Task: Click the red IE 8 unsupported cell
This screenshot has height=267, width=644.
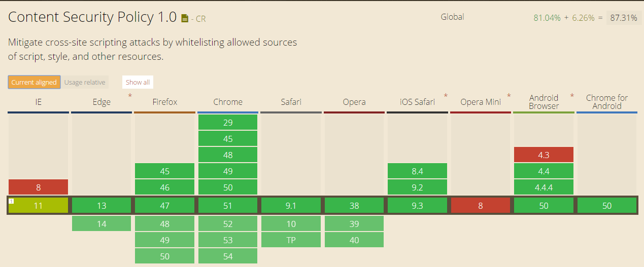Action: pos(38,187)
